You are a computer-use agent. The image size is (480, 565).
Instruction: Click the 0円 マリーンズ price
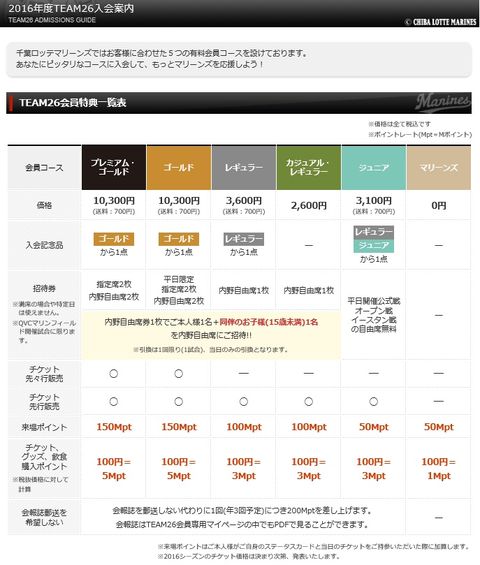[439, 205]
